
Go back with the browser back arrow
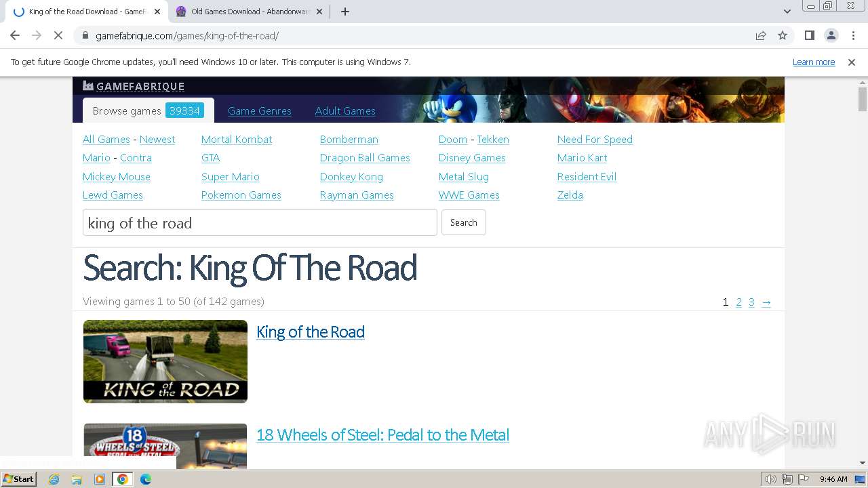[x=15, y=35]
